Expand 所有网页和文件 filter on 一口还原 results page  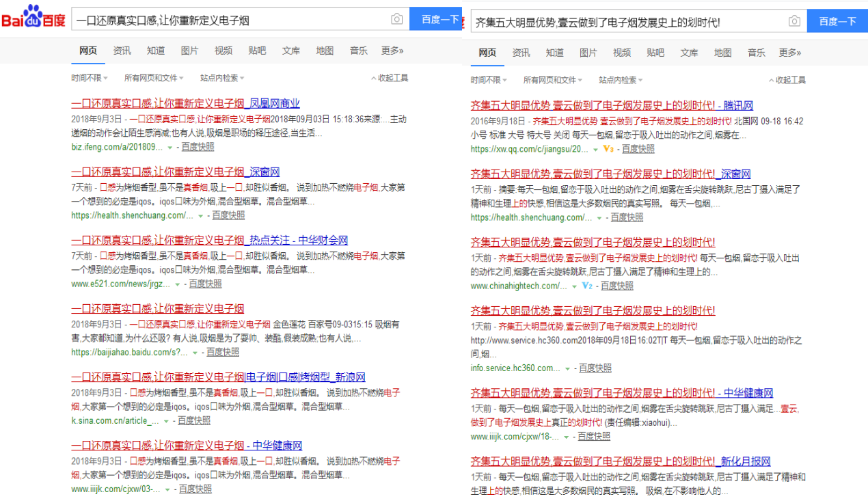coord(154,78)
